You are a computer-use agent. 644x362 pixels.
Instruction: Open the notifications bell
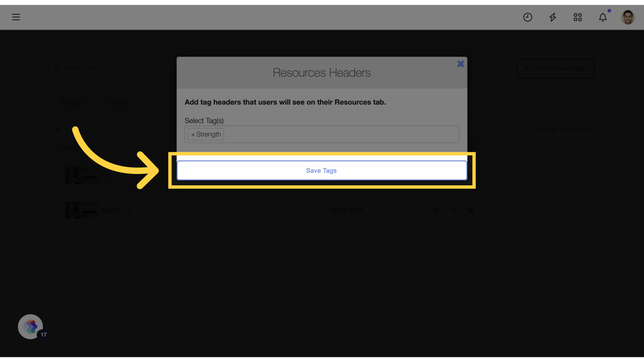point(603,17)
